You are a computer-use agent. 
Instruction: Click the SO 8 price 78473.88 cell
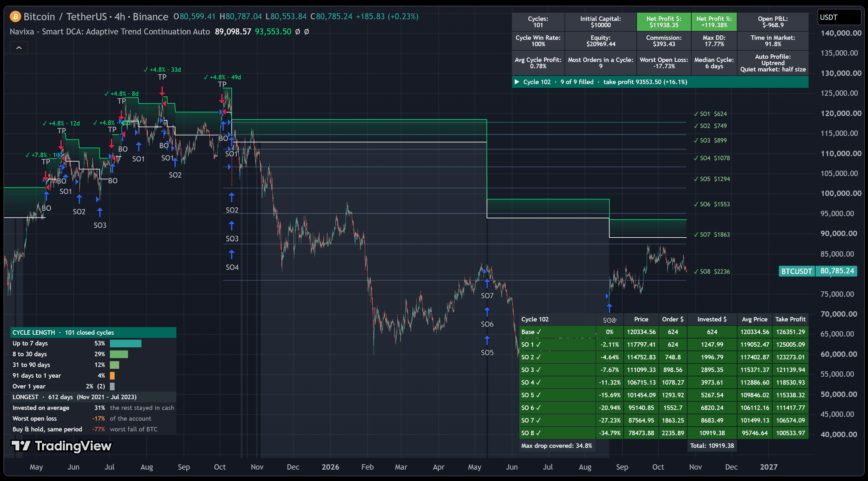pos(641,433)
